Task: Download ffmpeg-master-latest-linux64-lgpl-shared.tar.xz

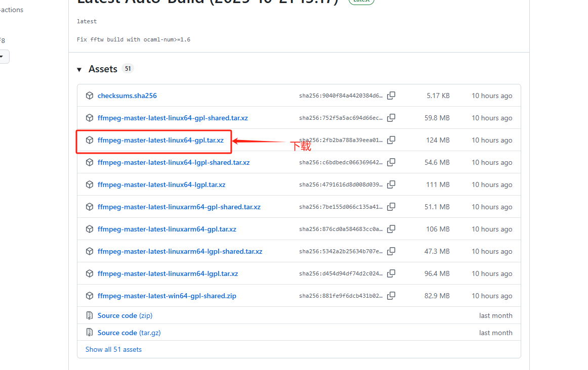Action: click(174, 162)
